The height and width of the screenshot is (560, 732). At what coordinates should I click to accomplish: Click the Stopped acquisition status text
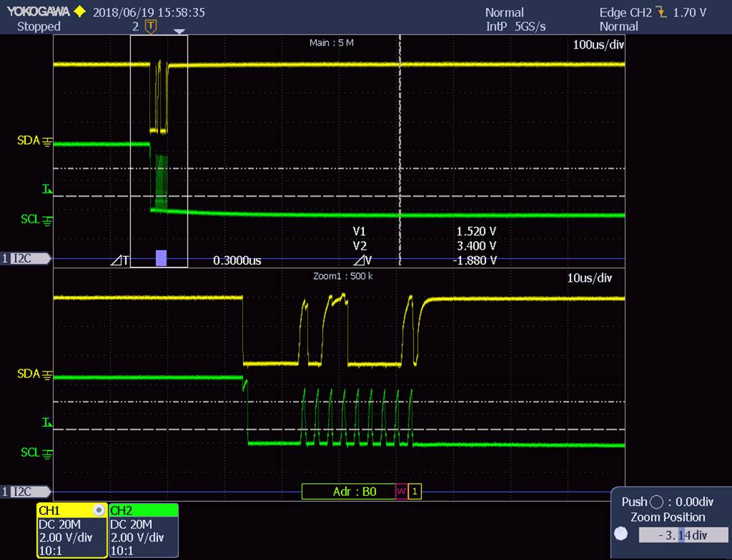coord(38,26)
